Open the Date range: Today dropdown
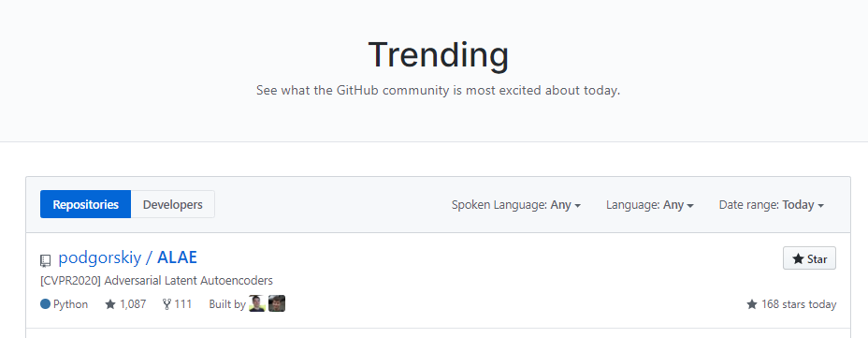Screen dimensions: 868x338 [x=771, y=205]
